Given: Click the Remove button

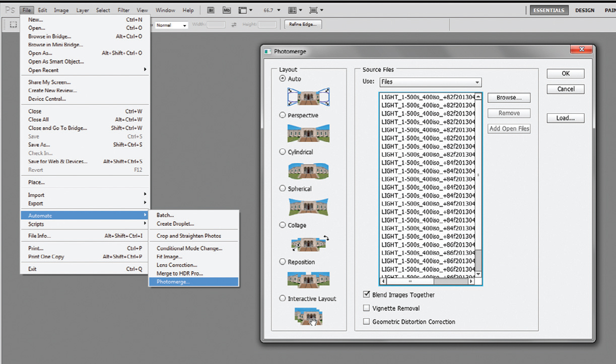Looking at the screenshot, I should 509,113.
